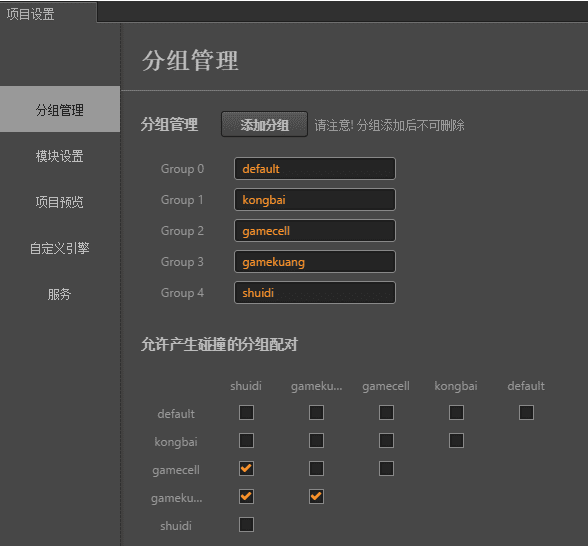Enable collision between kongbai row and gameku...
The width and height of the screenshot is (588, 546).
316,441
